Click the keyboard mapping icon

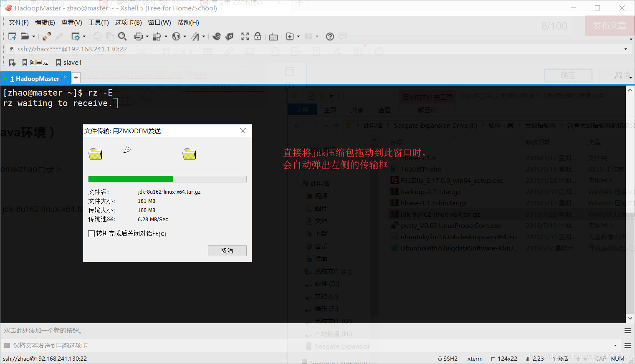pyautogui.click(x=273, y=37)
